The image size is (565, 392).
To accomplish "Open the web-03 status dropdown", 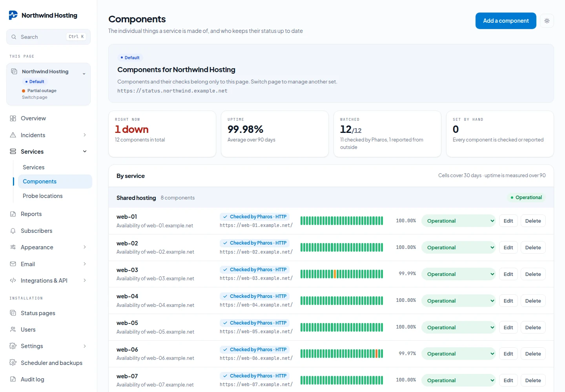I will pyautogui.click(x=458, y=274).
